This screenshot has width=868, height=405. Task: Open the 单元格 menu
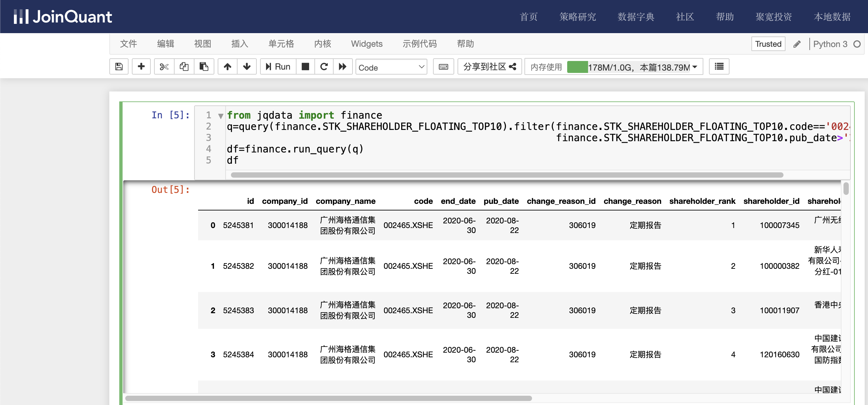(x=281, y=44)
